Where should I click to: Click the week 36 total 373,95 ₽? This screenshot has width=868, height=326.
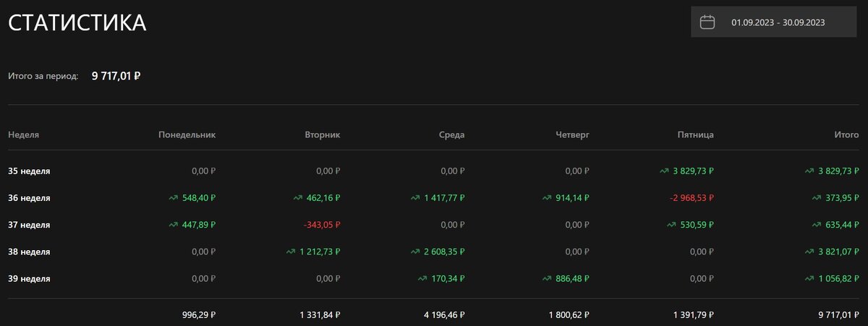pos(842,198)
